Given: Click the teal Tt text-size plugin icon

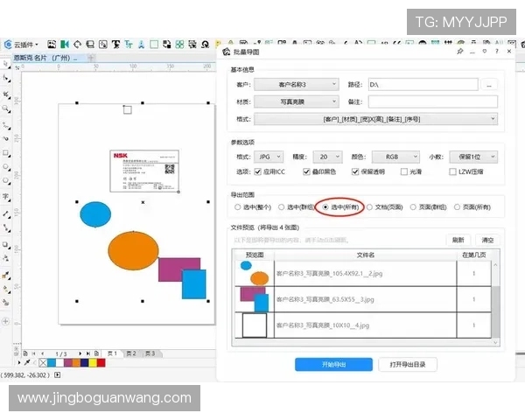Looking at the screenshot, I should [129, 45].
